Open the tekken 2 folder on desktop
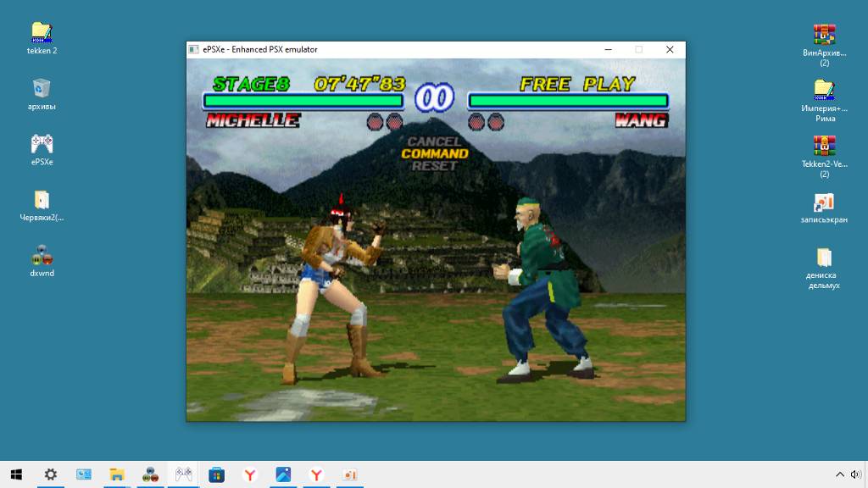The height and width of the screenshot is (488, 868). [42, 38]
